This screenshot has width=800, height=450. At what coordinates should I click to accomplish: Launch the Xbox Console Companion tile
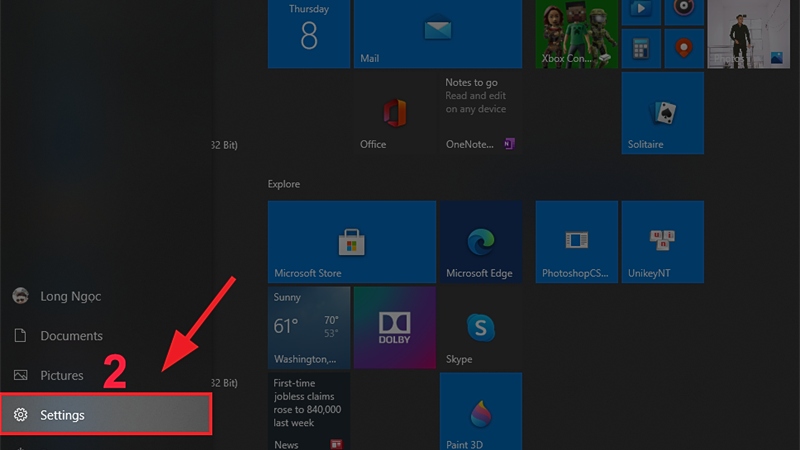click(577, 34)
